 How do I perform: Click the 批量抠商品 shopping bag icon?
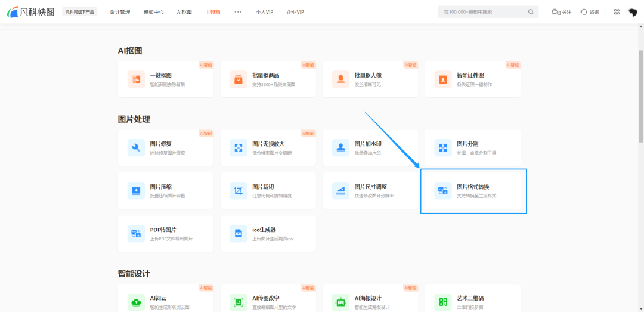(238, 79)
